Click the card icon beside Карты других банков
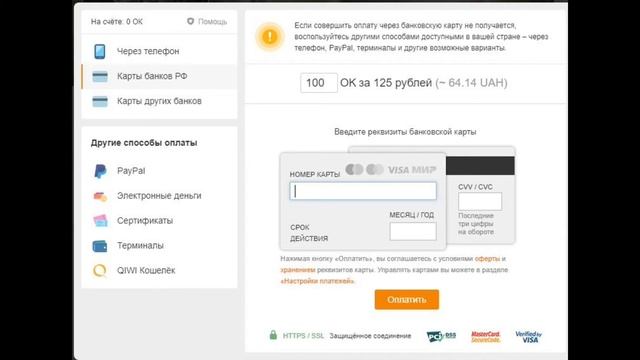This screenshot has width=640, height=360. click(100, 101)
